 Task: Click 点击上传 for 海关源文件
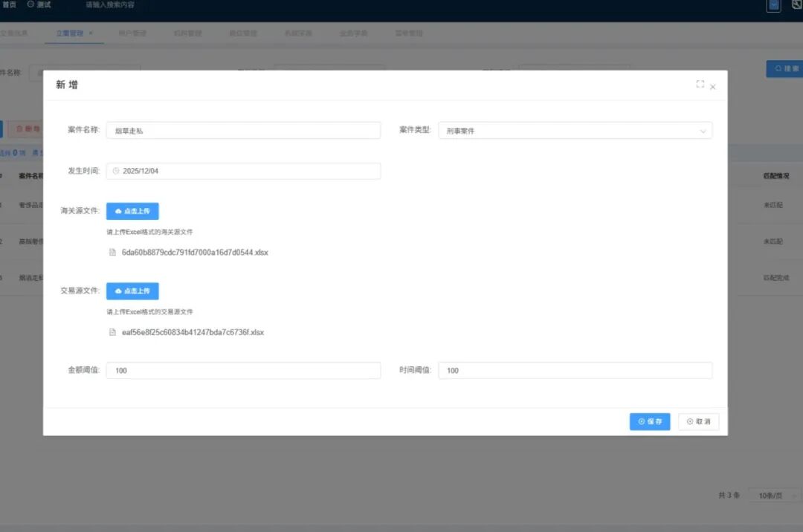click(132, 211)
